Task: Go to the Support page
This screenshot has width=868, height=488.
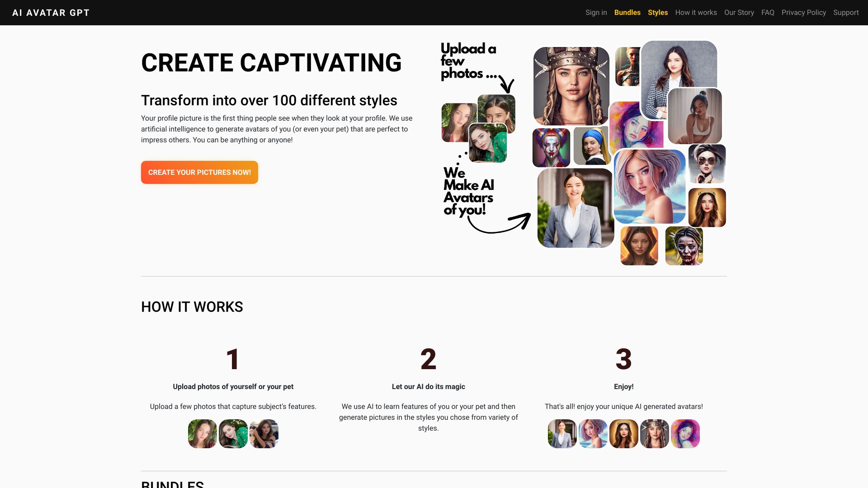Action: click(846, 12)
